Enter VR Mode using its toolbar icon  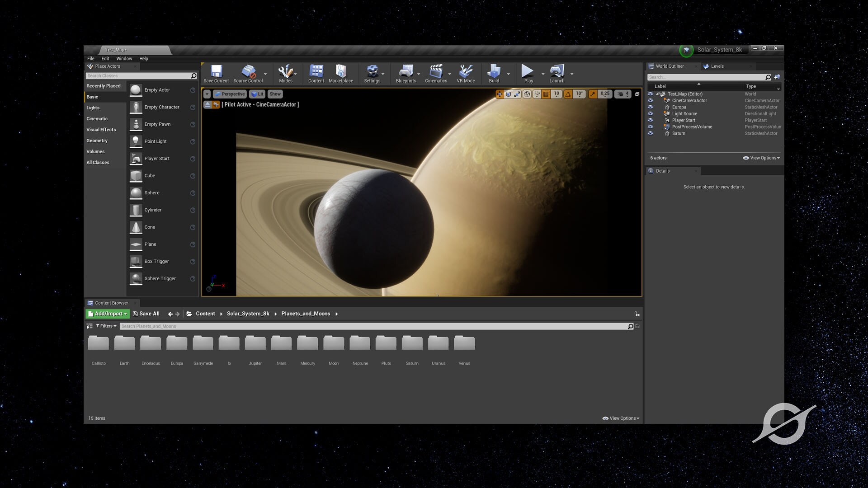point(466,72)
